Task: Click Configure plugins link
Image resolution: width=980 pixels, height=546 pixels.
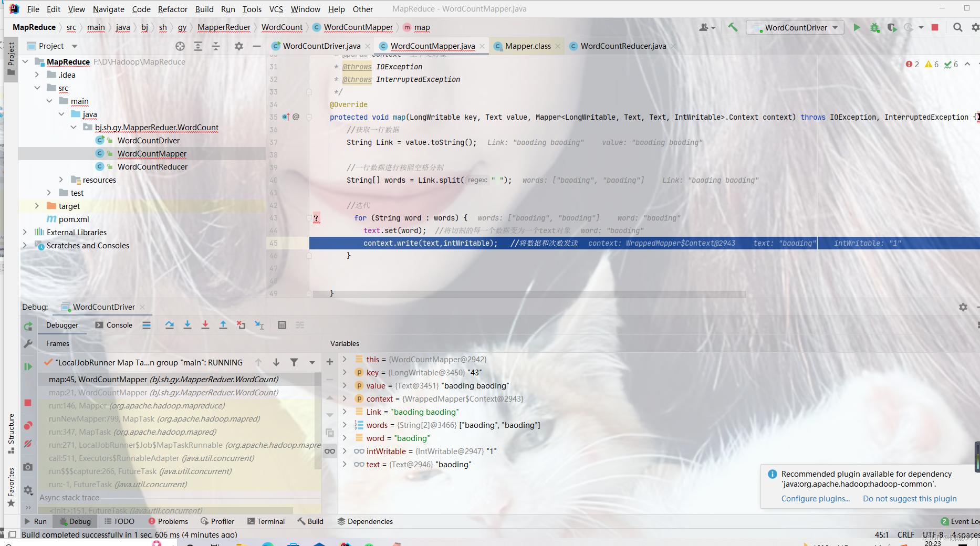Action: pyautogui.click(x=815, y=499)
